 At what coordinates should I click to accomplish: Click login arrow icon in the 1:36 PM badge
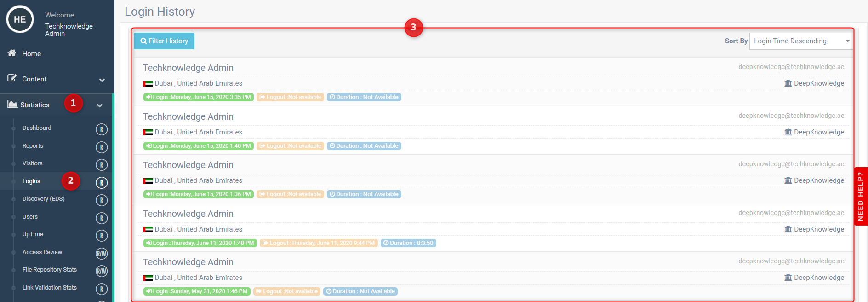149,194
